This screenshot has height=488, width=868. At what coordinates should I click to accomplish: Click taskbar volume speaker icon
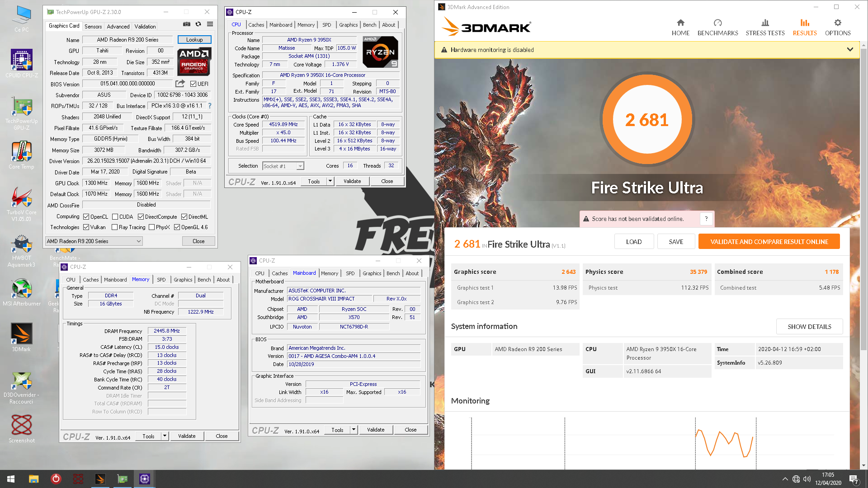(807, 479)
